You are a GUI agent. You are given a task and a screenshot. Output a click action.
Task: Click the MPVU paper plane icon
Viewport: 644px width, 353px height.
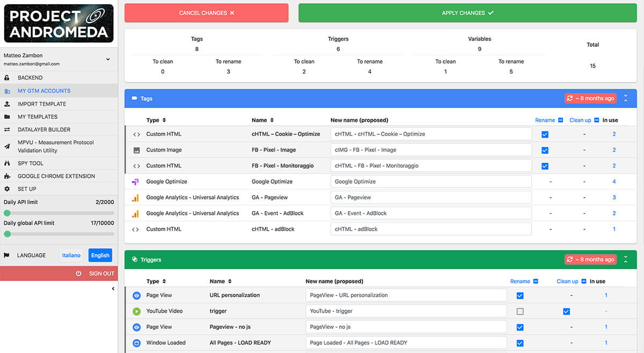tap(7, 146)
